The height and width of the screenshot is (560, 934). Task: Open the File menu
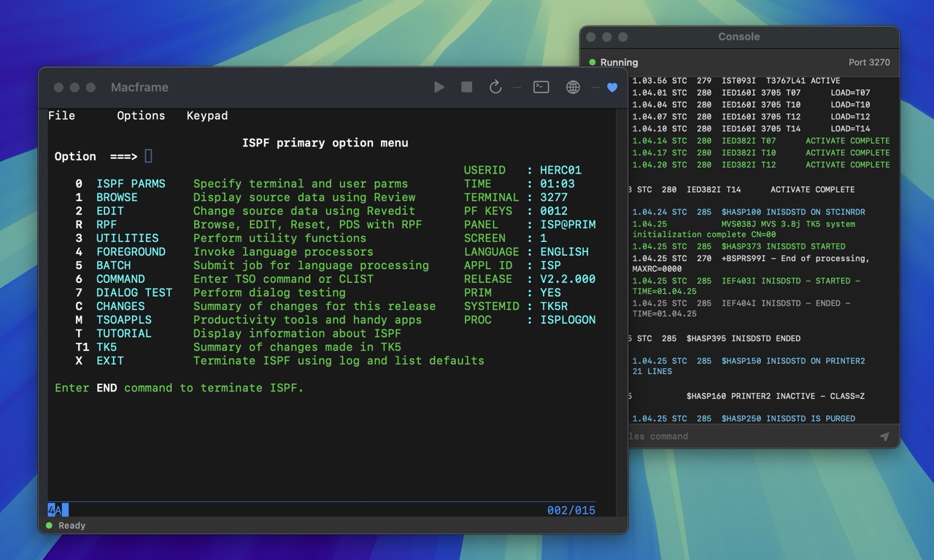coord(62,115)
